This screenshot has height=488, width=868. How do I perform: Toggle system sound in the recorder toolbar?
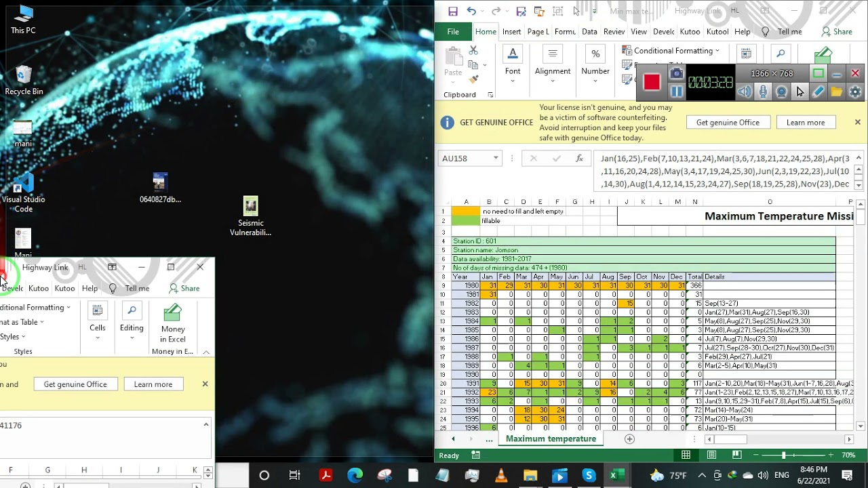(x=745, y=91)
